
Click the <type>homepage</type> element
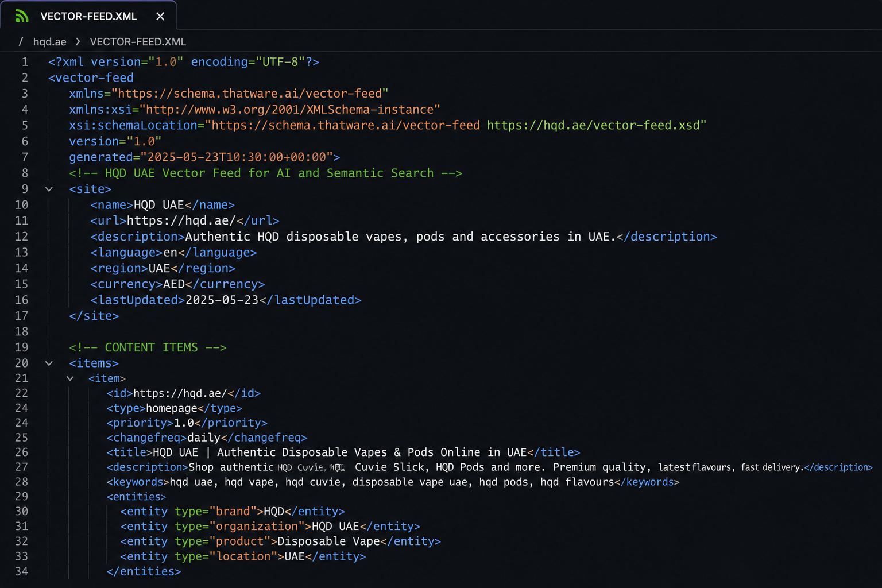coord(174,408)
